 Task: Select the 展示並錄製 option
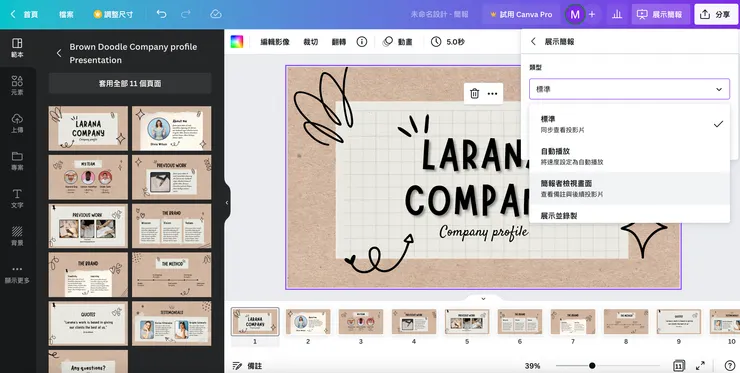pyautogui.click(x=629, y=215)
